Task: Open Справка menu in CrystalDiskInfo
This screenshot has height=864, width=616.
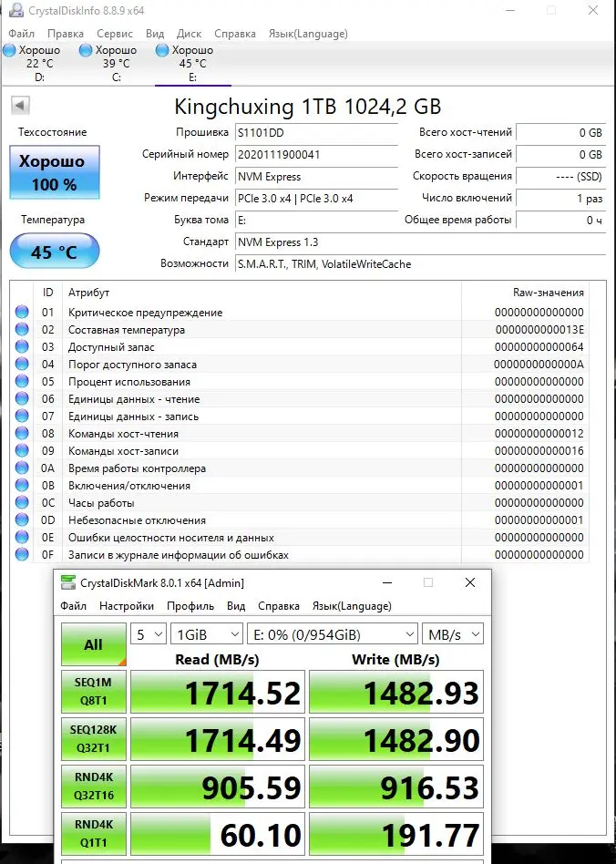Action: 235,34
